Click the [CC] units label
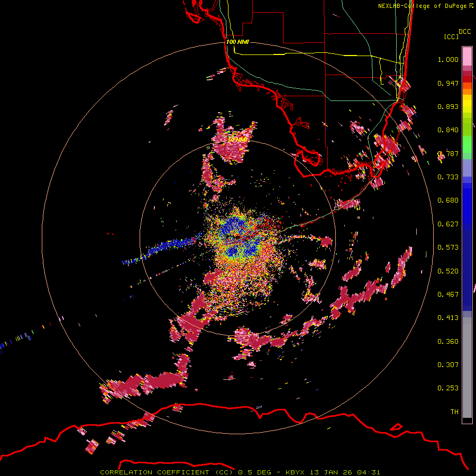 [x=451, y=36]
